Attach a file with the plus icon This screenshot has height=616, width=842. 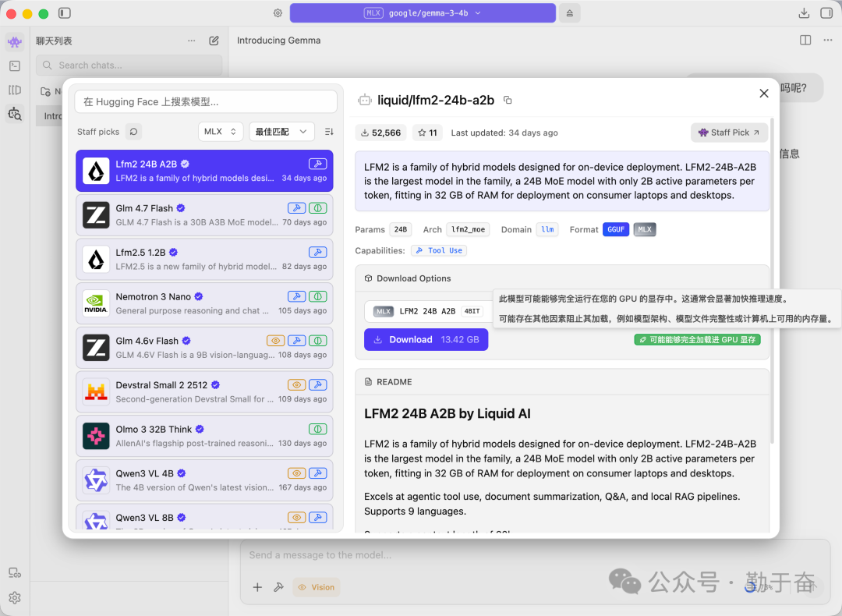257,587
